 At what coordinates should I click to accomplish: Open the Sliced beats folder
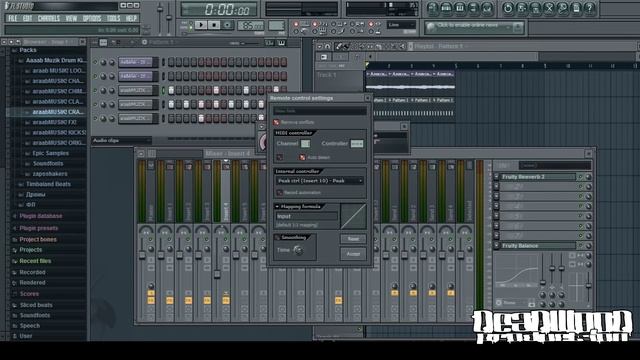36,305
